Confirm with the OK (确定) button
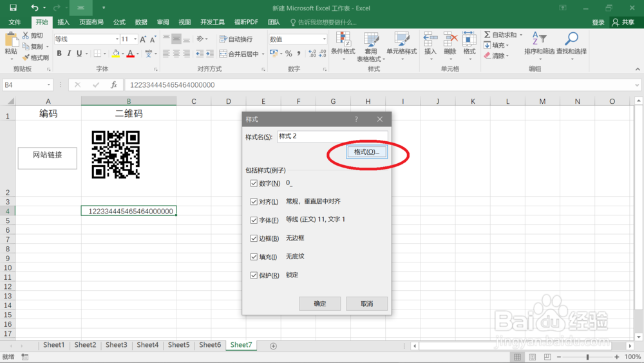 [x=319, y=304]
